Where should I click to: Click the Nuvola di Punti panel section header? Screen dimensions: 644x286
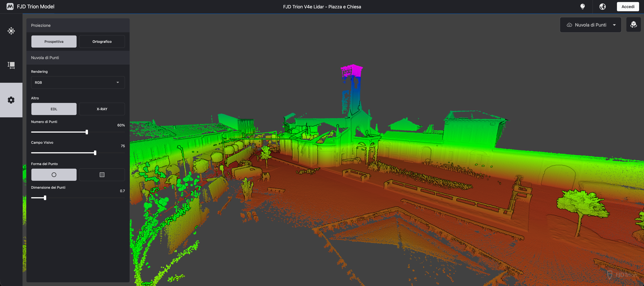(x=78, y=58)
